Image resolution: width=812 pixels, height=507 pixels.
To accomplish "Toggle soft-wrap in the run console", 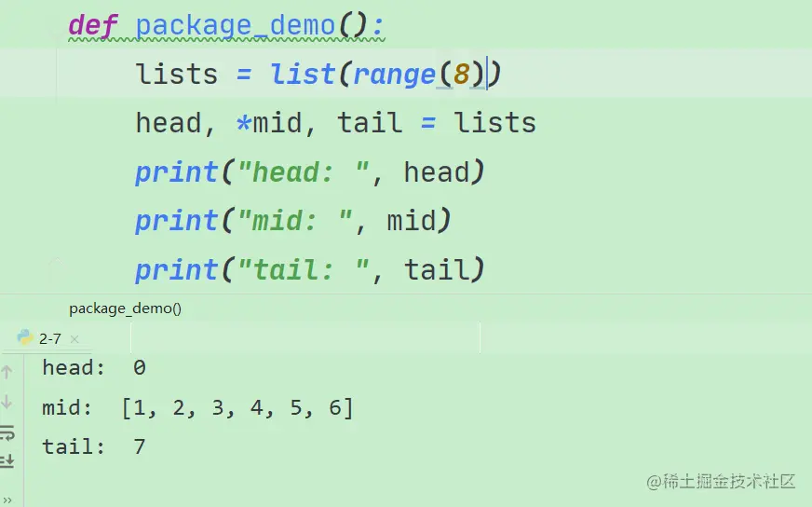I will (x=7, y=432).
